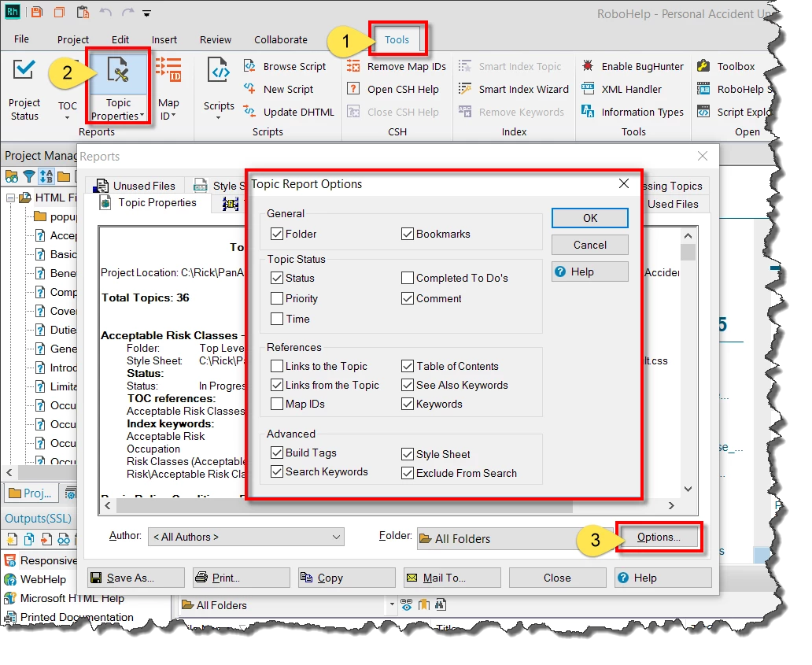Launch the Smart Index Wizard
This screenshot has height=665, width=812.
point(514,89)
